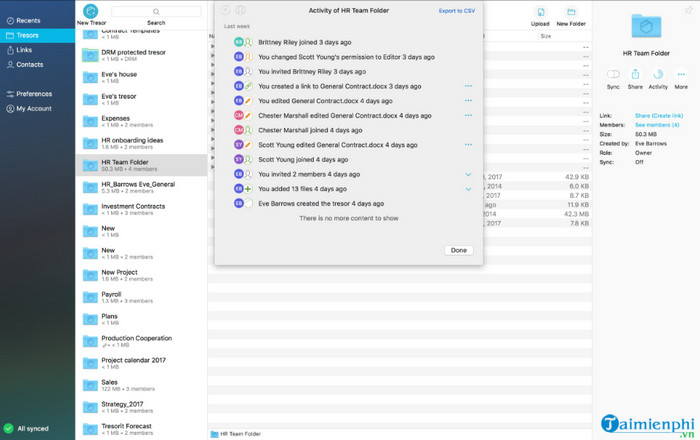Viewport: 700px width, 440px height.
Task: Focus the Search field in the toolbar
Action: pos(156,12)
